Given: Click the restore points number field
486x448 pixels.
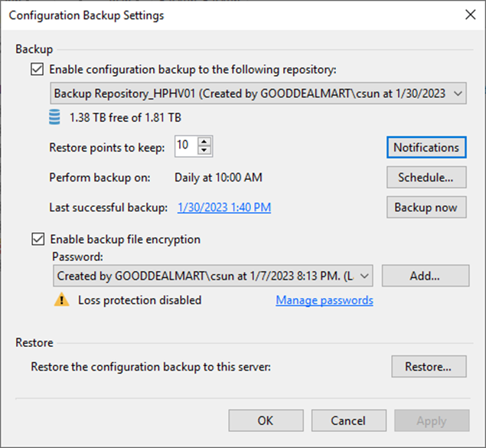Looking at the screenshot, I should [x=184, y=146].
